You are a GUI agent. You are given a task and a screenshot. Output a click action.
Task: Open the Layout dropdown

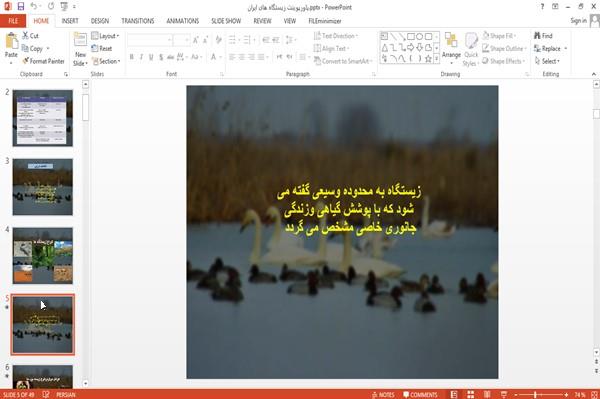(105, 36)
